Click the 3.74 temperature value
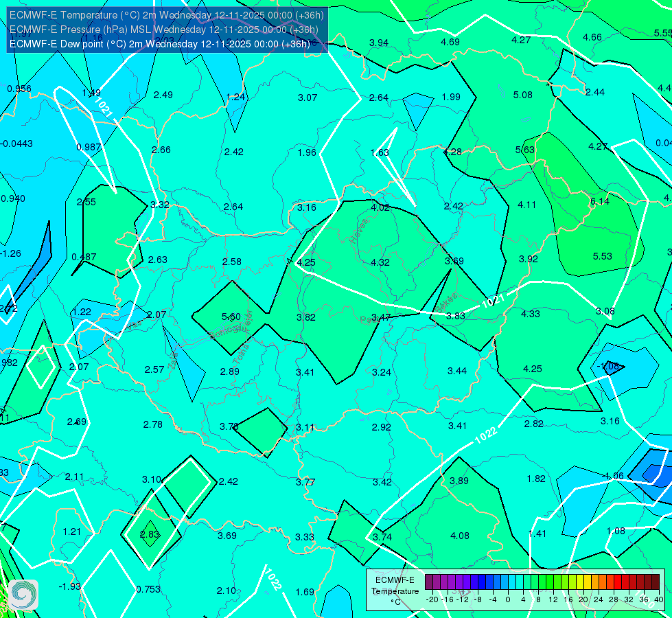The width and height of the screenshot is (672, 618). point(382,537)
